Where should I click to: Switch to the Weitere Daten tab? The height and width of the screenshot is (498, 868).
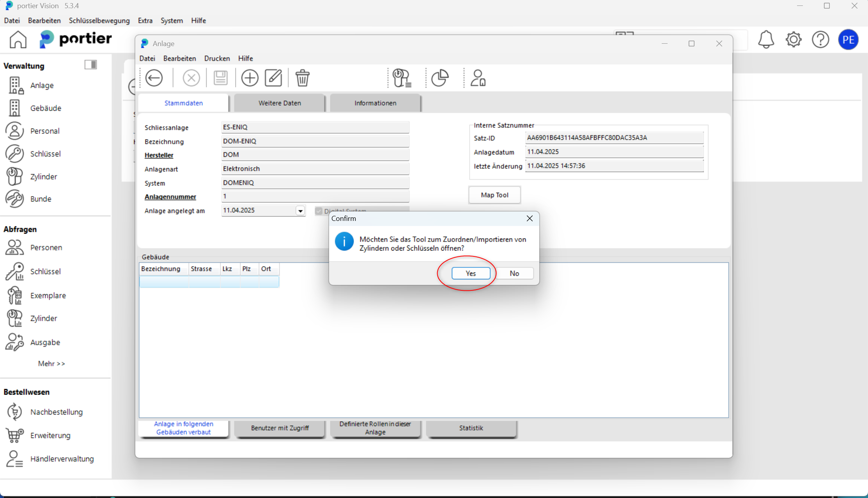coord(280,103)
